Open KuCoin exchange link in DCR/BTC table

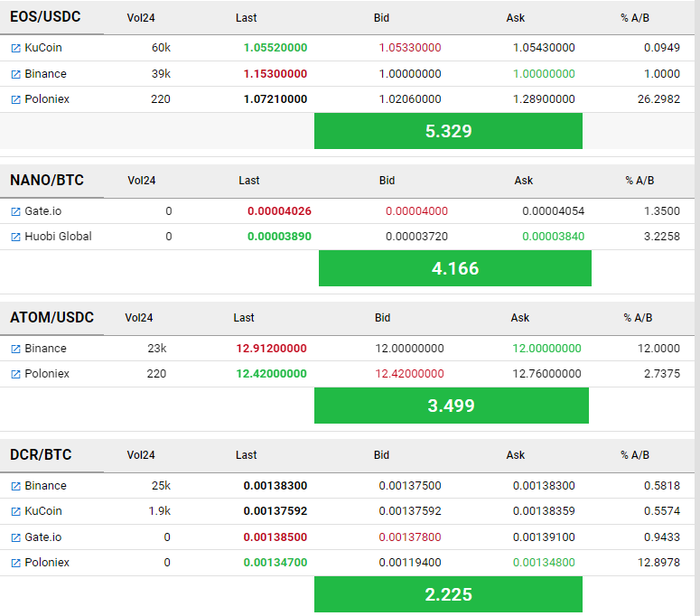click(x=43, y=510)
